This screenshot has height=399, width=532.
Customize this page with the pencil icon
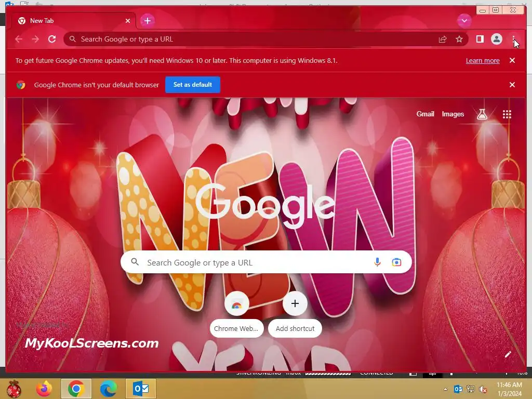point(508,354)
